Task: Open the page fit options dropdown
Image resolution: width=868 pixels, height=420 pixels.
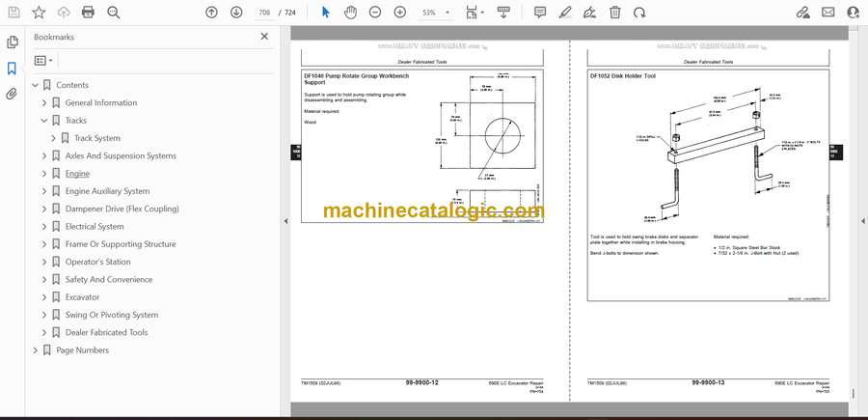Action: (x=475, y=13)
